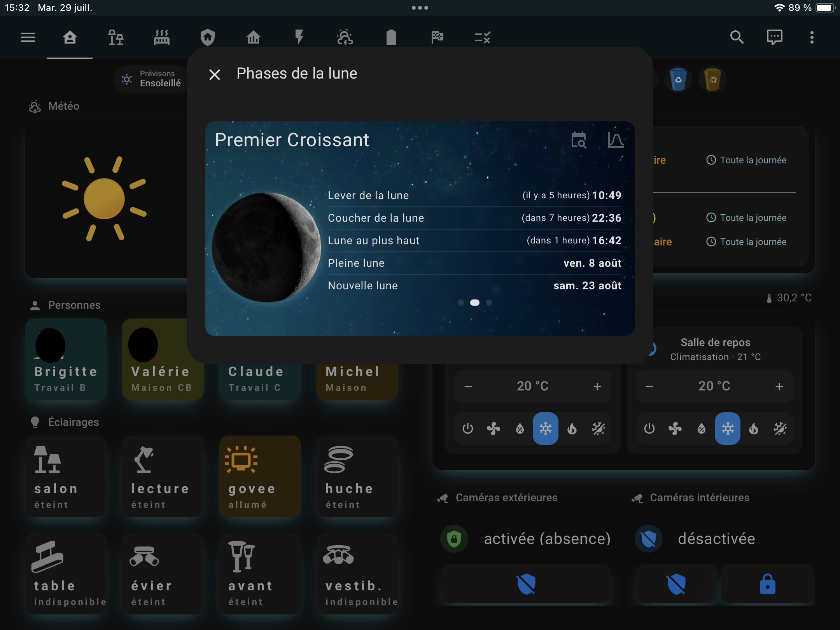This screenshot has height=630, width=840.
Task: Click the blue padlock camera button
Action: tap(767, 584)
